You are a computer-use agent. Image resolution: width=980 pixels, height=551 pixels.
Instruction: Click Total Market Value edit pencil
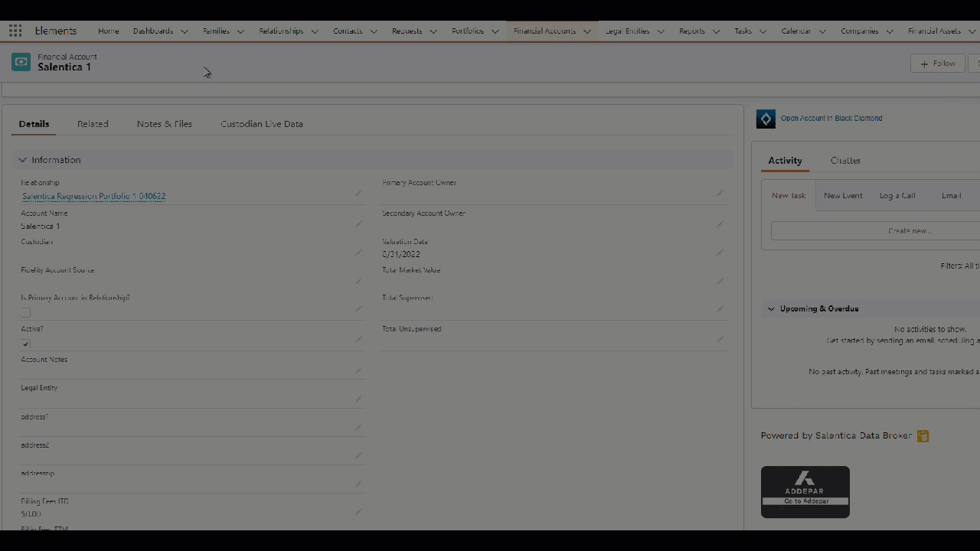[720, 281]
